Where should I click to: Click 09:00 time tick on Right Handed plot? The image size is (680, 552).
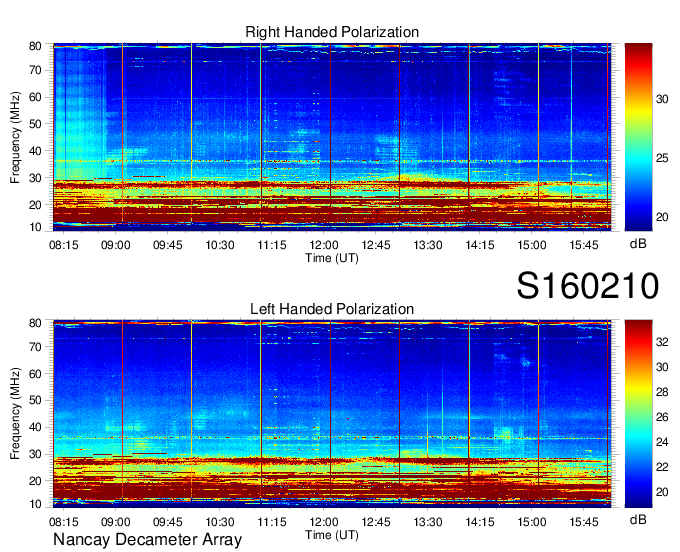click(x=116, y=245)
